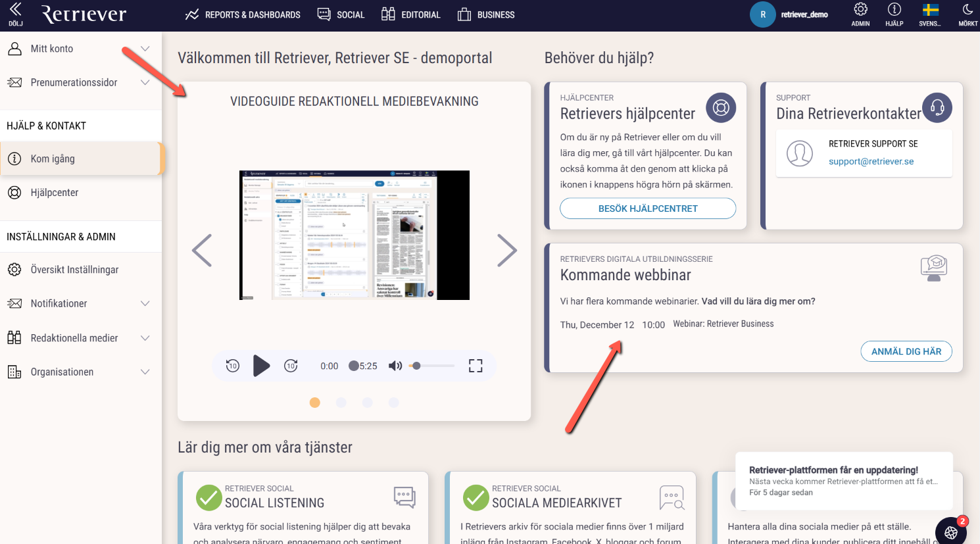Click Sociala Mediearkivet search icon
The image size is (980, 544).
(672, 498)
